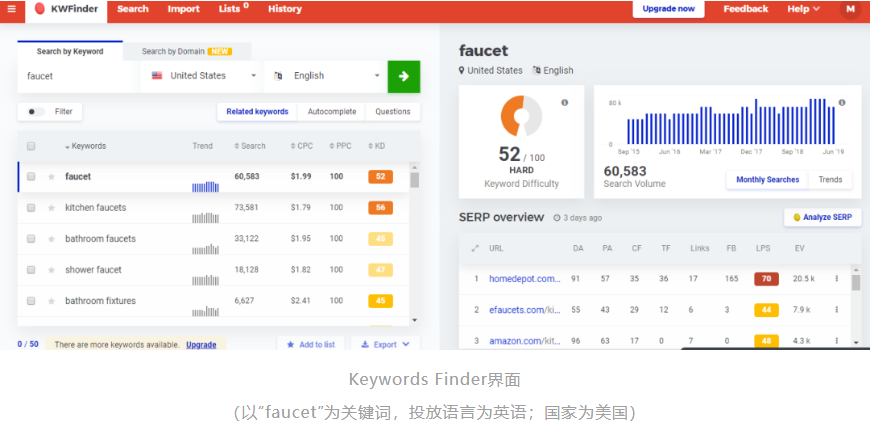Check the bathroom fixtures checkbox
872x430 pixels.
[31, 301]
